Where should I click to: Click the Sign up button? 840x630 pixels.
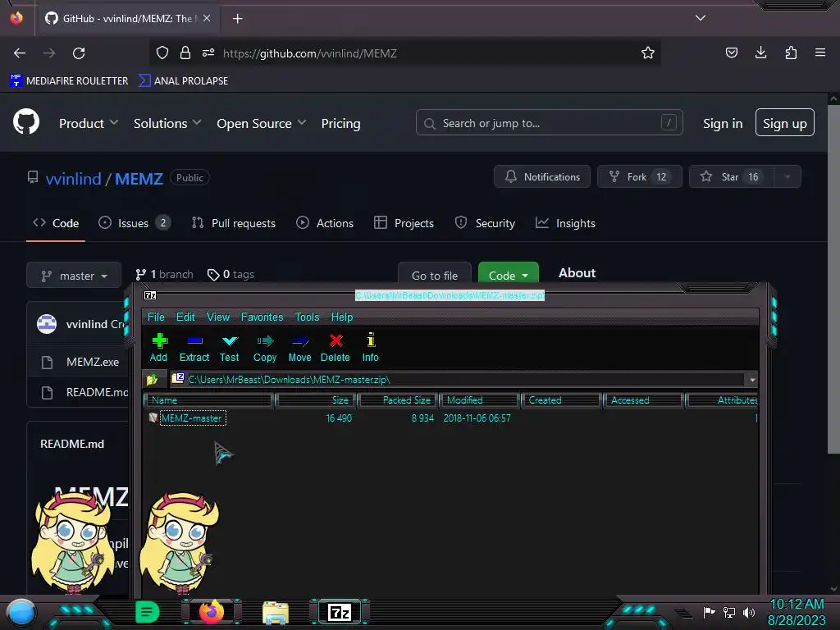click(785, 123)
